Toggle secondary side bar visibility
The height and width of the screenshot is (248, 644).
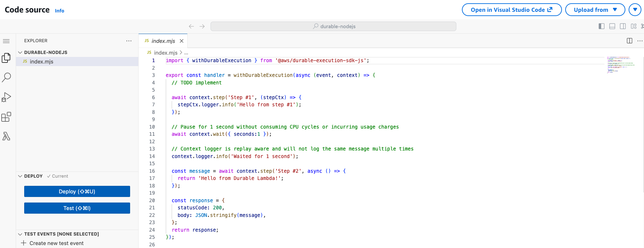click(x=623, y=26)
